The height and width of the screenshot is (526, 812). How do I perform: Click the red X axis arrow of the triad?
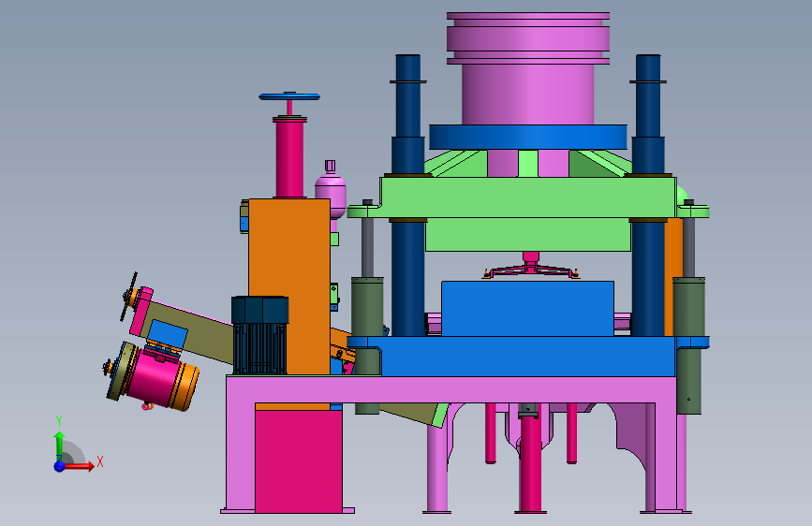pos(80,466)
